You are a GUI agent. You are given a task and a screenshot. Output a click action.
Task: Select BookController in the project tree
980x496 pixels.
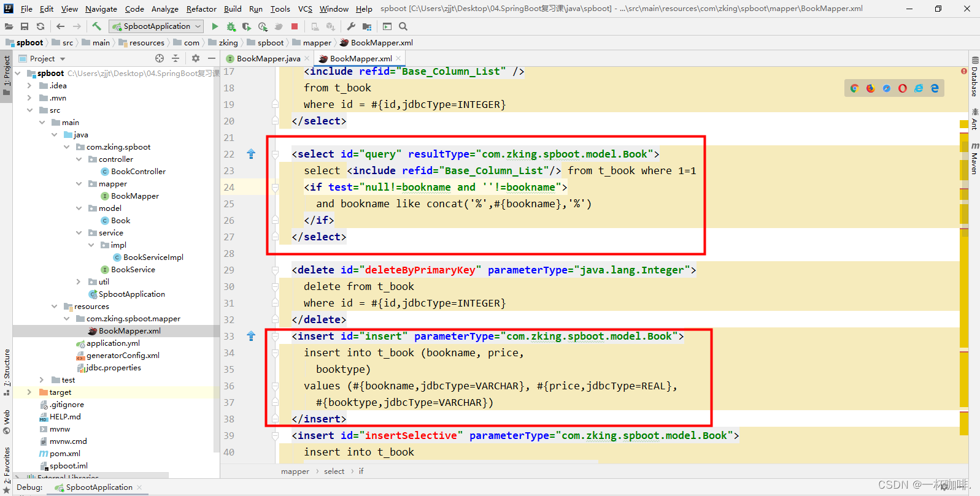(133, 172)
